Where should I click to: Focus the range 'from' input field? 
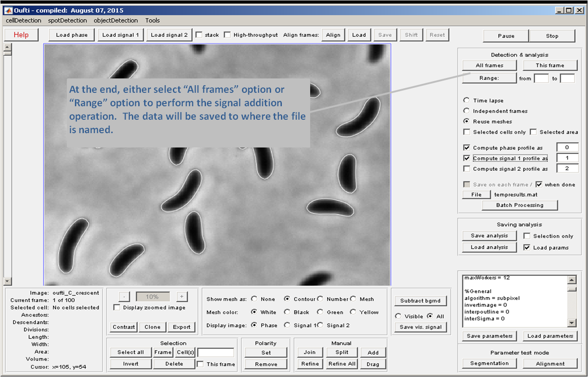click(541, 78)
